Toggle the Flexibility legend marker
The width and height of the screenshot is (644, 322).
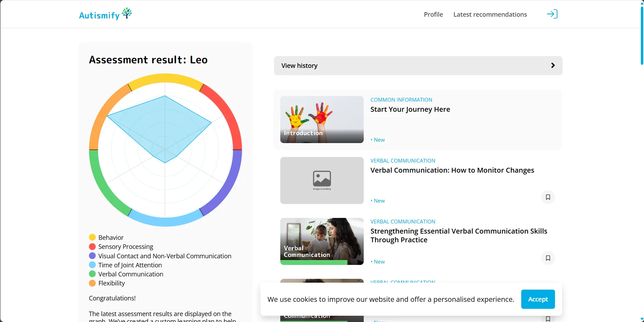92,283
